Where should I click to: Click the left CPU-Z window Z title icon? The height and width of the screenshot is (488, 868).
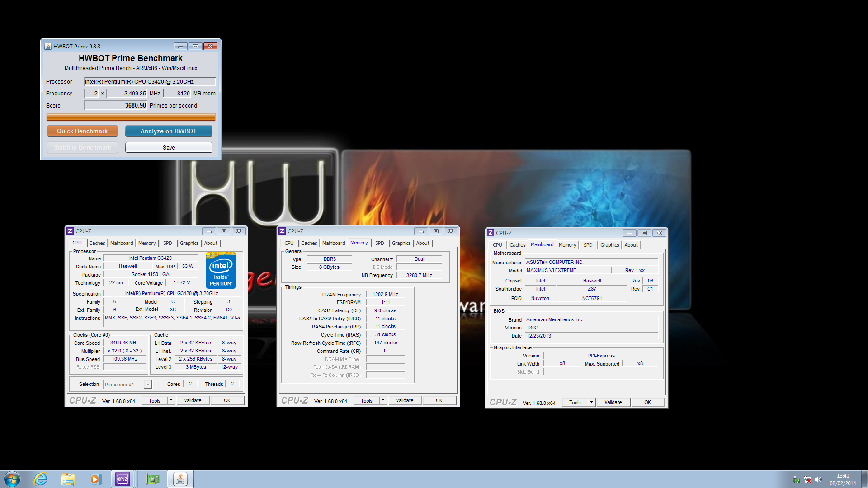[70, 231]
